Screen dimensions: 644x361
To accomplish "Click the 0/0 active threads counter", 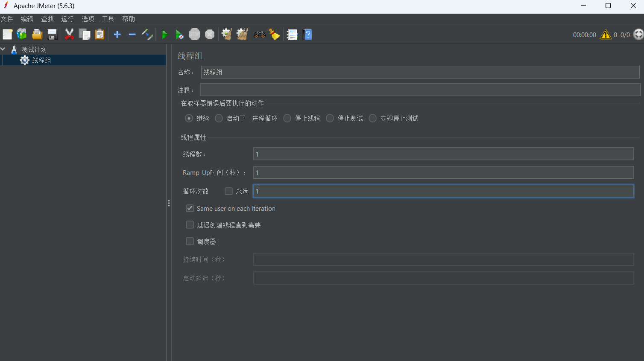I will pos(625,35).
